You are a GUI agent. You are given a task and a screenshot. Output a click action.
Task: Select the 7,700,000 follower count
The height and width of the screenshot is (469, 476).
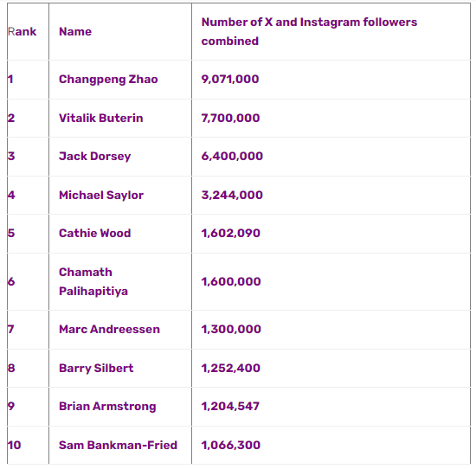point(230,118)
